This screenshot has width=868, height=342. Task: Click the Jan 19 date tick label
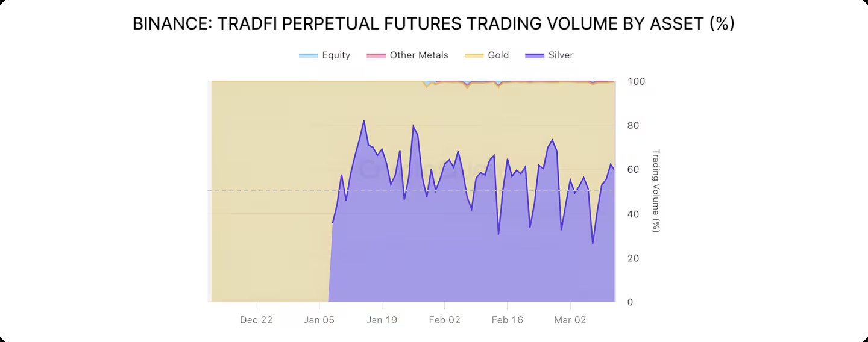(382, 320)
